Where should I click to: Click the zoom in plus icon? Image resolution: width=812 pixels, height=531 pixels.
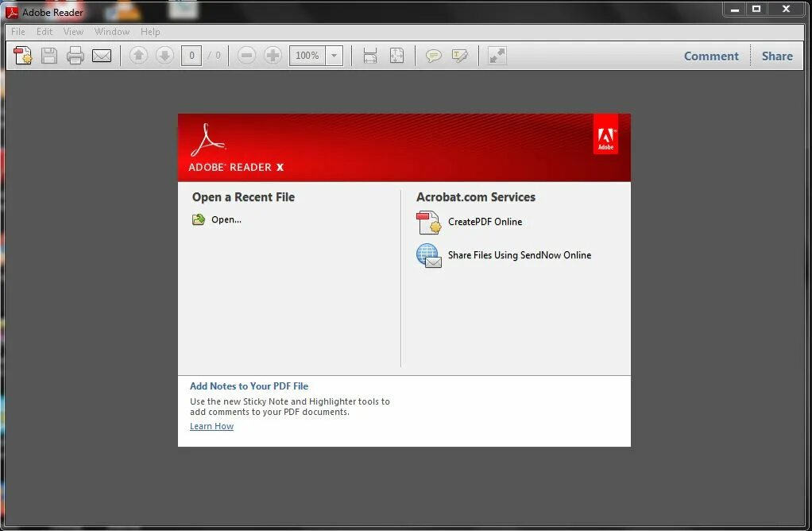coord(273,56)
